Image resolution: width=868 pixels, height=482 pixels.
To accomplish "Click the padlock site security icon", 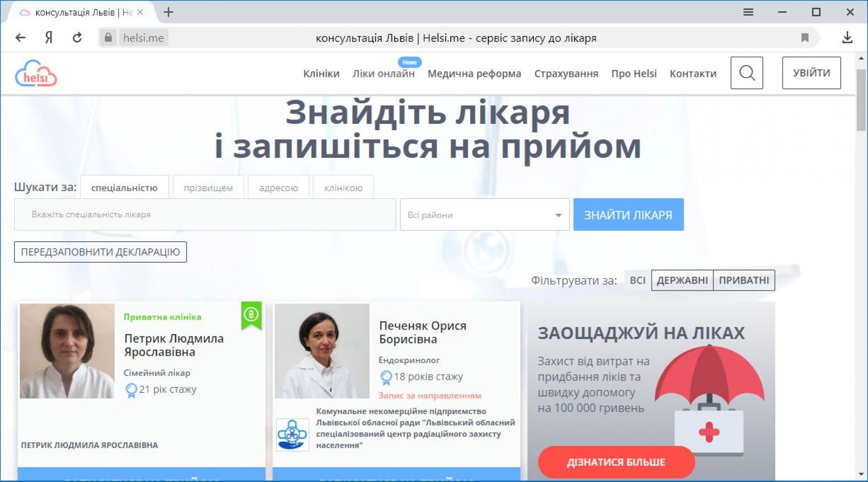I will pyautogui.click(x=108, y=38).
